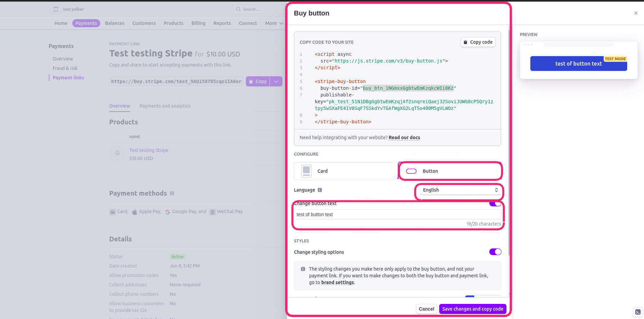Click the TEST MODE badge in preview
This screenshot has height=319, width=644.
(x=615, y=59)
